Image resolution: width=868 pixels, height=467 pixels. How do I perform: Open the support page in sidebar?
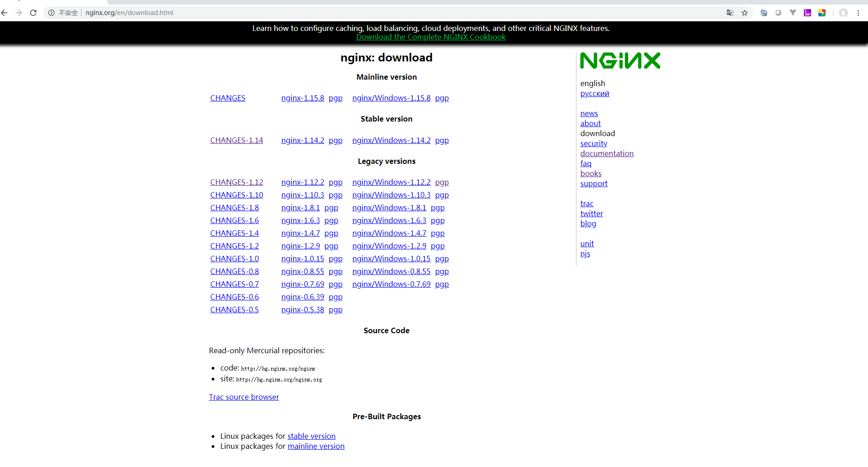(594, 183)
